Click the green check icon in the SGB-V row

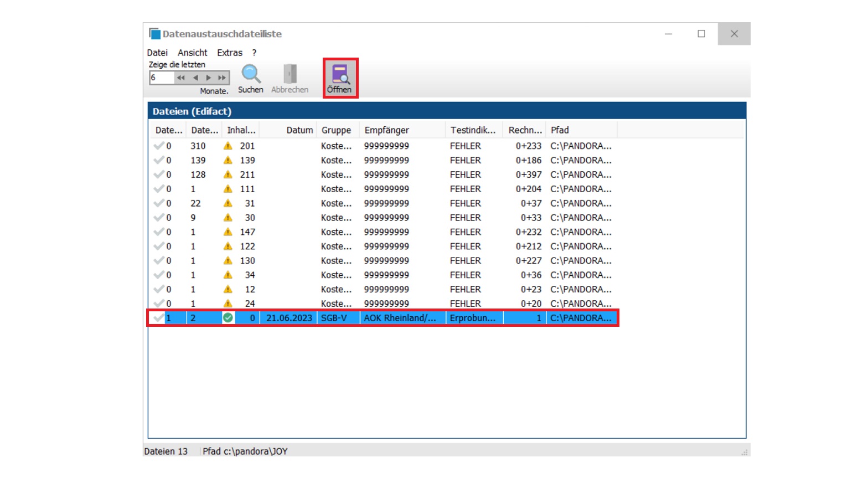228,318
